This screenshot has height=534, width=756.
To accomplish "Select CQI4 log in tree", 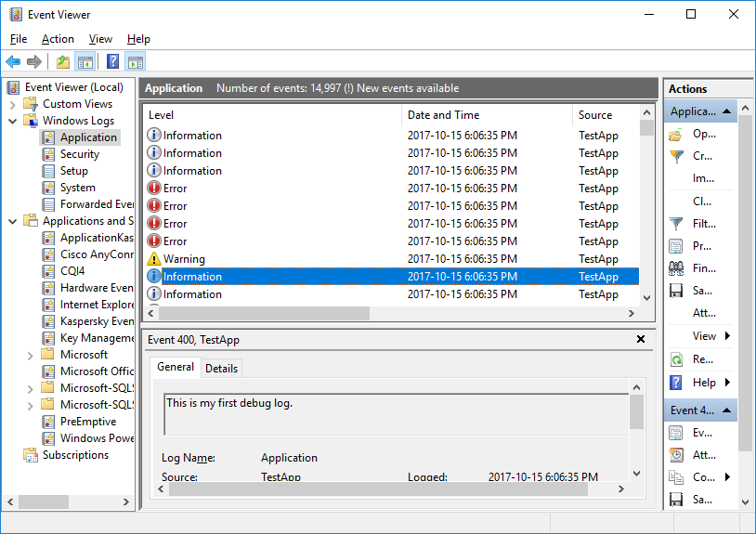I will [72, 271].
